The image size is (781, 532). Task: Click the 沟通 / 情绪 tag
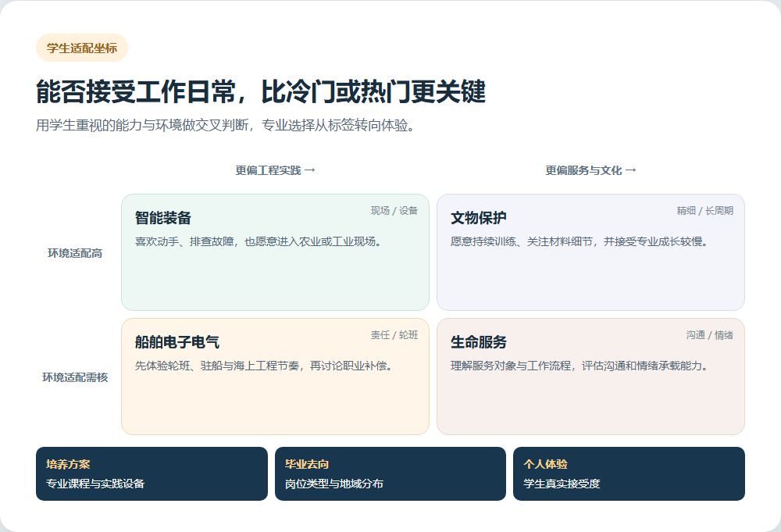click(709, 335)
